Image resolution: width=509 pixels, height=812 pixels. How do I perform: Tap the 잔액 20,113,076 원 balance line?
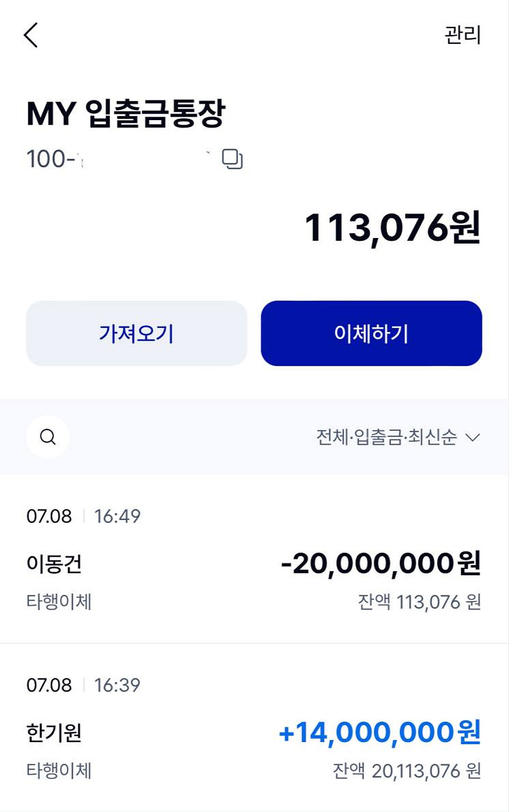pyautogui.click(x=407, y=771)
